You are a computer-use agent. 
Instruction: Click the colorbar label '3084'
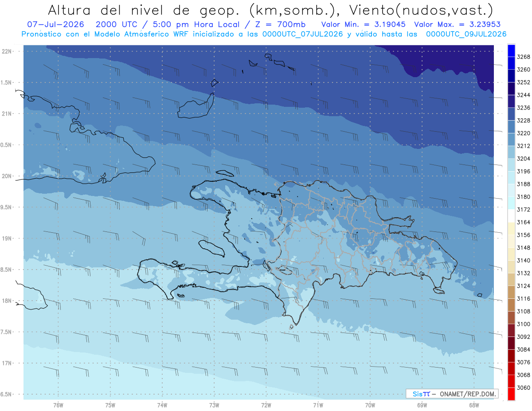click(524, 349)
